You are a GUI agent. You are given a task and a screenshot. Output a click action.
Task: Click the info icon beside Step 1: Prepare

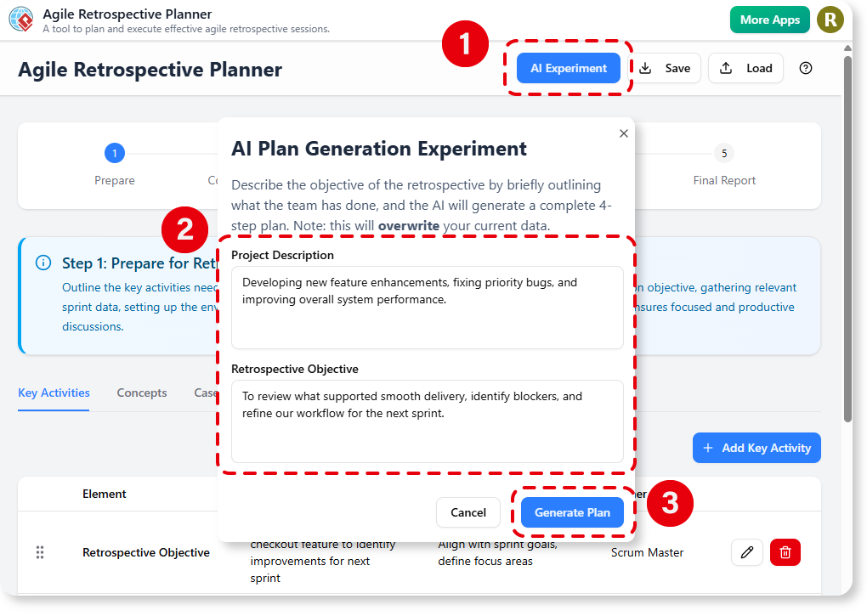[x=43, y=263]
